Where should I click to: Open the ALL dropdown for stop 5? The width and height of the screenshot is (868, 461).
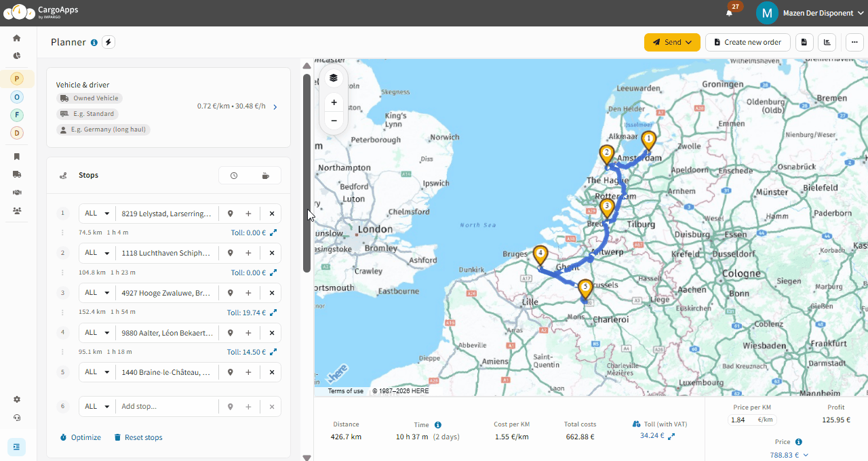point(98,372)
